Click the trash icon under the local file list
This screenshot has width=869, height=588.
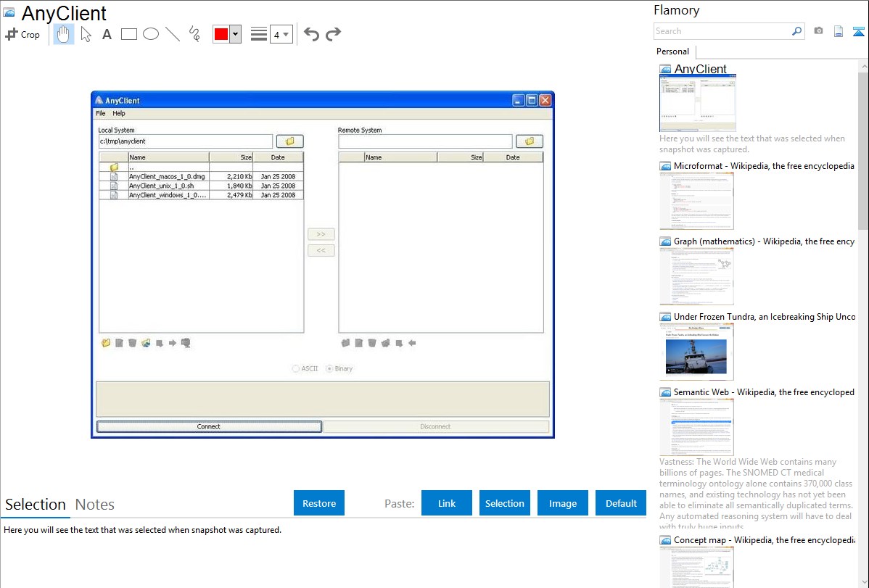pyautogui.click(x=133, y=343)
